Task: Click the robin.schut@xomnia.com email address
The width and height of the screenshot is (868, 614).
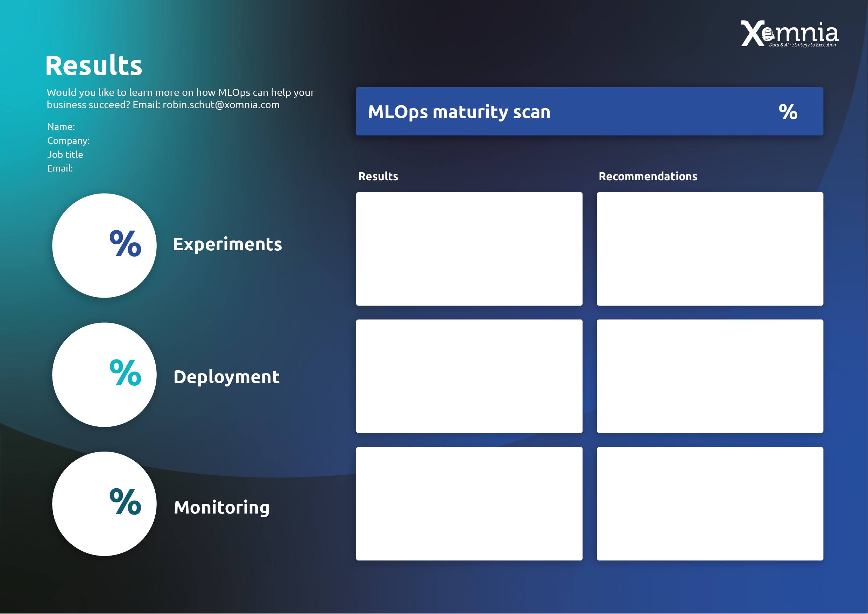Action: coord(221,105)
